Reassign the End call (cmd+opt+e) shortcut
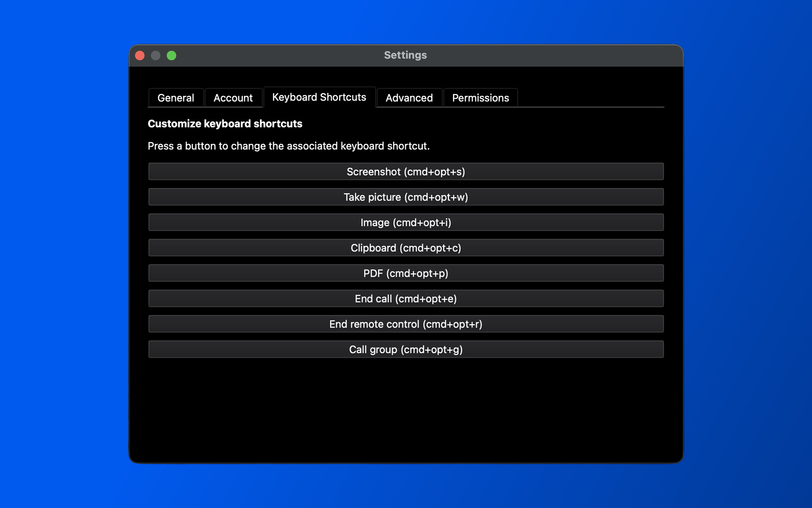This screenshot has width=812, height=508. (406, 298)
